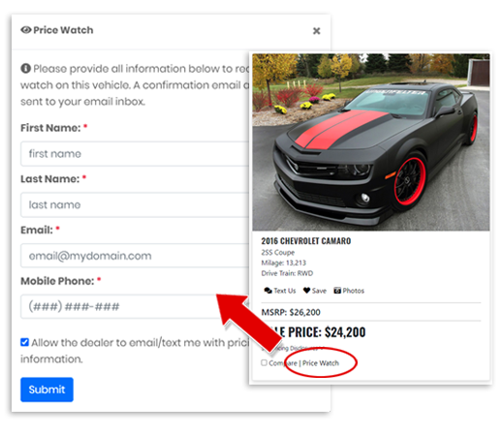This screenshot has width=504, height=436.
Task: Focus the First Name input field
Action: click(x=135, y=154)
